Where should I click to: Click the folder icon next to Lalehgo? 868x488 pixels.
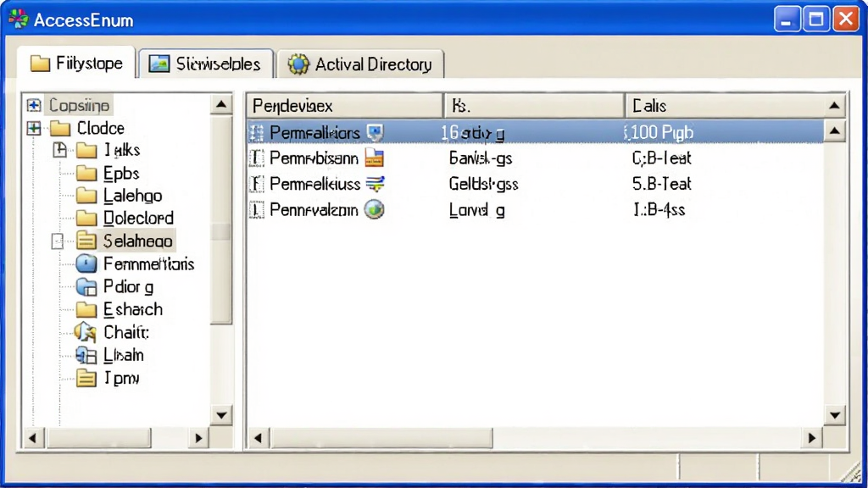[x=86, y=196]
